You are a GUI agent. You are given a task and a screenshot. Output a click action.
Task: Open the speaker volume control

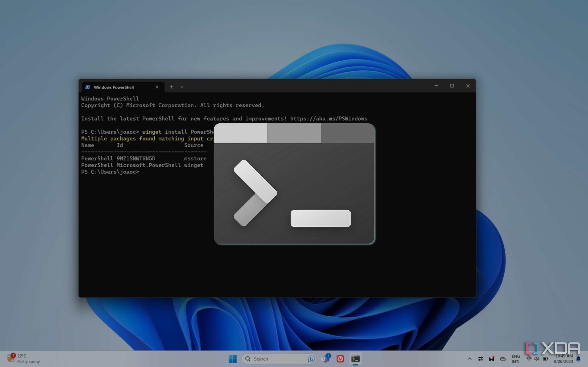tap(537, 359)
